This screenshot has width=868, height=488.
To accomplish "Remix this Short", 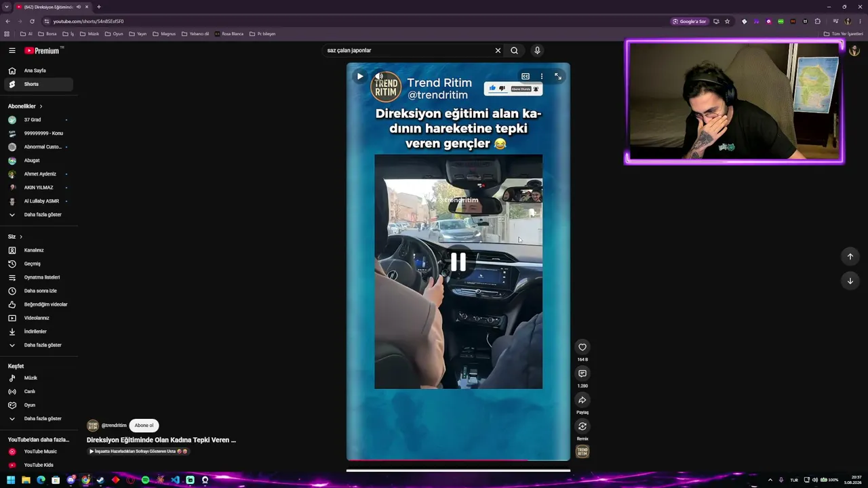I will [x=583, y=426].
